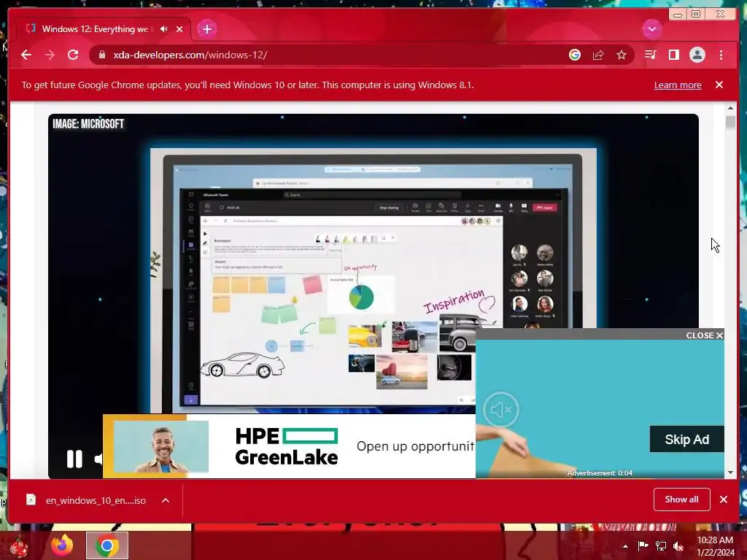Viewport: 747px width, 560px height.
Task: Mute the tab via speaker icon
Action: [164, 29]
